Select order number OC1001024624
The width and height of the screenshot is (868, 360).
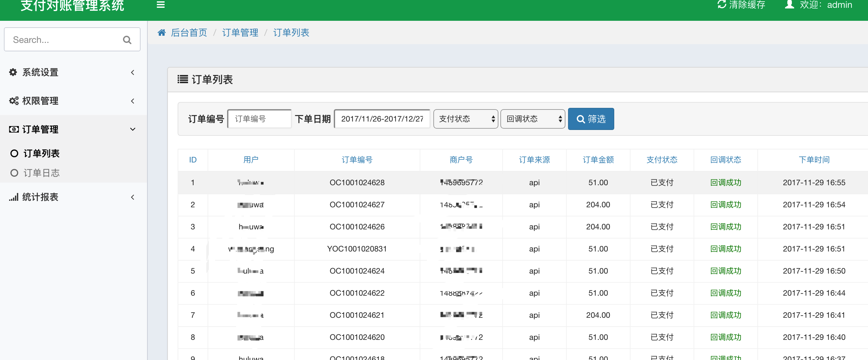point(357,271)
